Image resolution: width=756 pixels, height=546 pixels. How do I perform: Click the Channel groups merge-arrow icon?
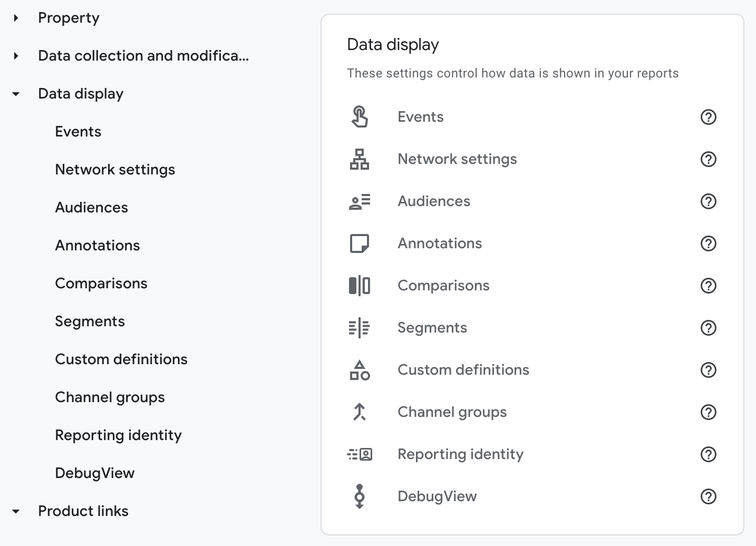360,412
